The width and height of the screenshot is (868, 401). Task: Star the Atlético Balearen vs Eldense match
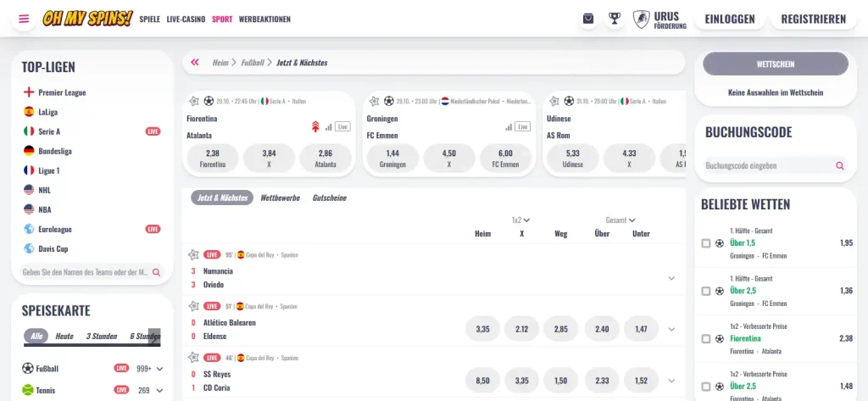point(194,306)
